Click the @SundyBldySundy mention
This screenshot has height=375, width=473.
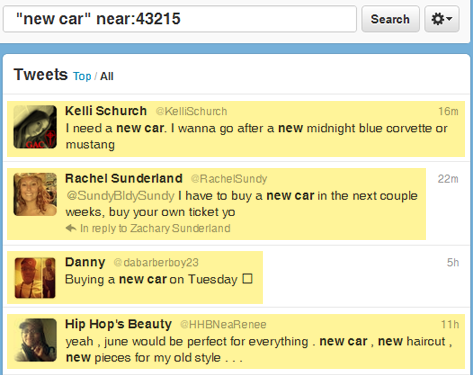point(120,196)
